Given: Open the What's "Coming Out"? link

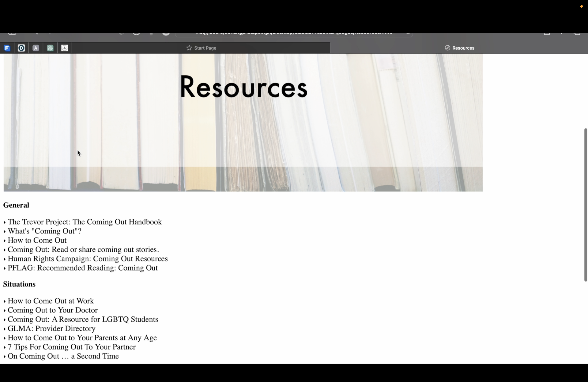Looking at the screenshot, I should coord(44,231).
